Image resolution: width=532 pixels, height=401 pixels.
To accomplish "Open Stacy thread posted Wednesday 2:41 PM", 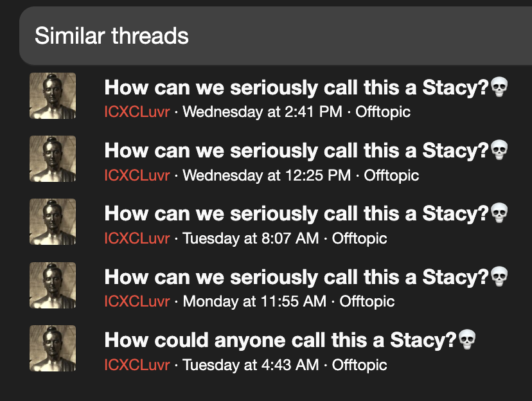I will pyautogui.click(x=306, y=87).
